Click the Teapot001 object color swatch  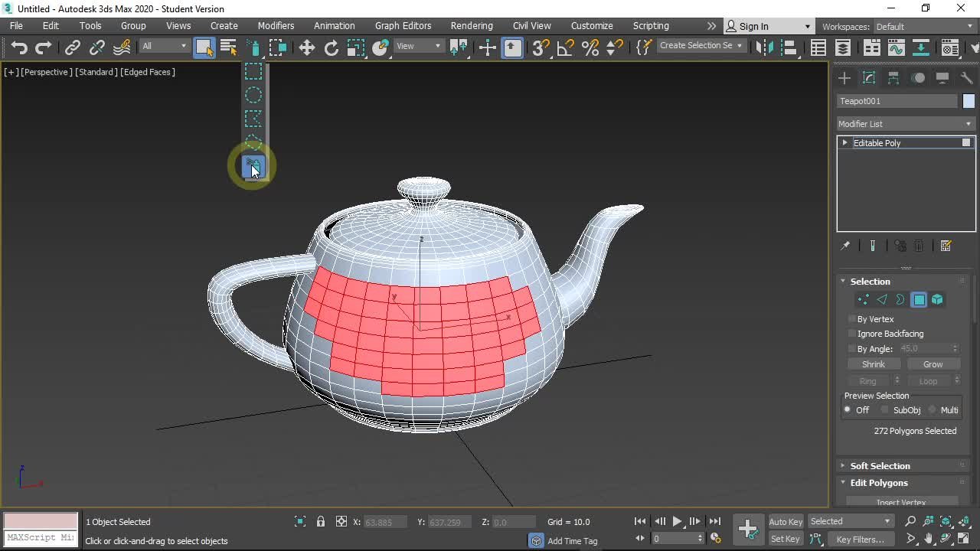pos(969,101)
